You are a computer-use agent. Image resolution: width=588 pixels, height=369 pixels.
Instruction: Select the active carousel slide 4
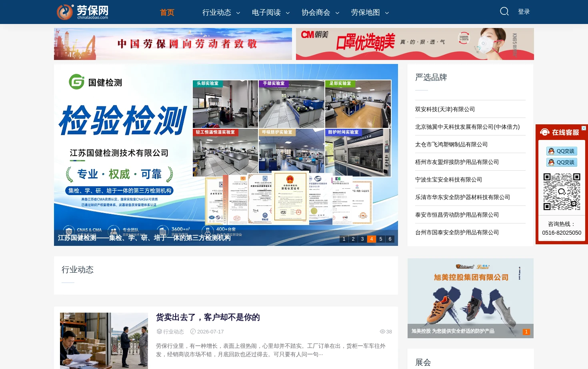[x=372, y=239]
